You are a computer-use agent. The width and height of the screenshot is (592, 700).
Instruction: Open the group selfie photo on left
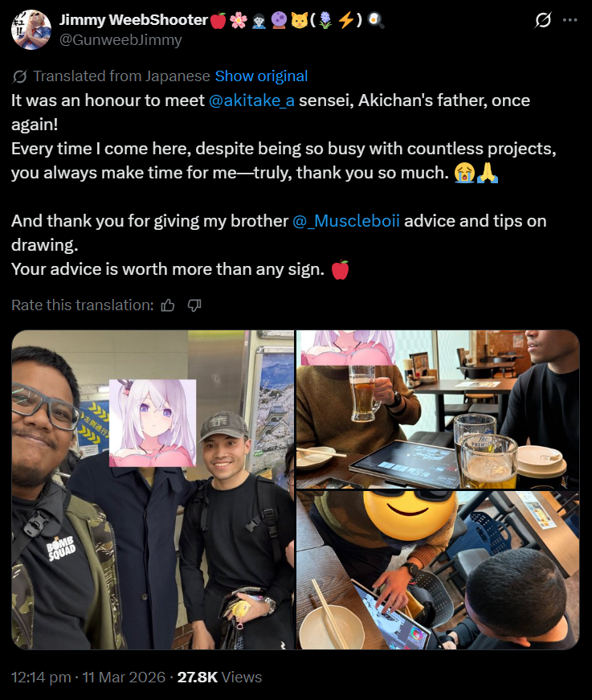pos(153,489)
